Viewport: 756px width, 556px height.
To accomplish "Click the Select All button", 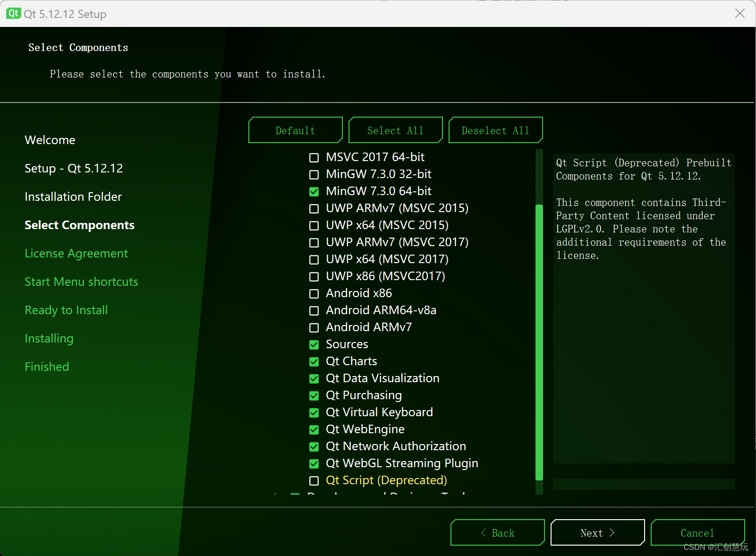I will [x=396, y=130].
